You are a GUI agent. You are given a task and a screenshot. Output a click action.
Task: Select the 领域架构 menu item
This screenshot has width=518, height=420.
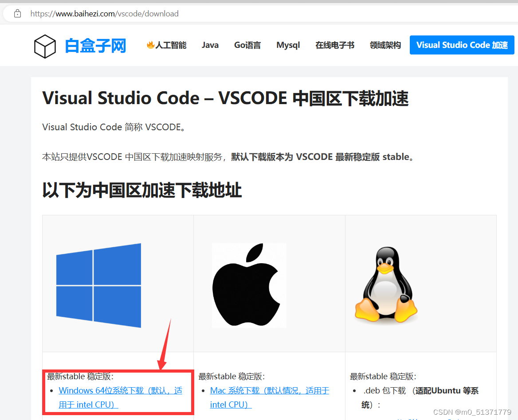coord(385,45)
